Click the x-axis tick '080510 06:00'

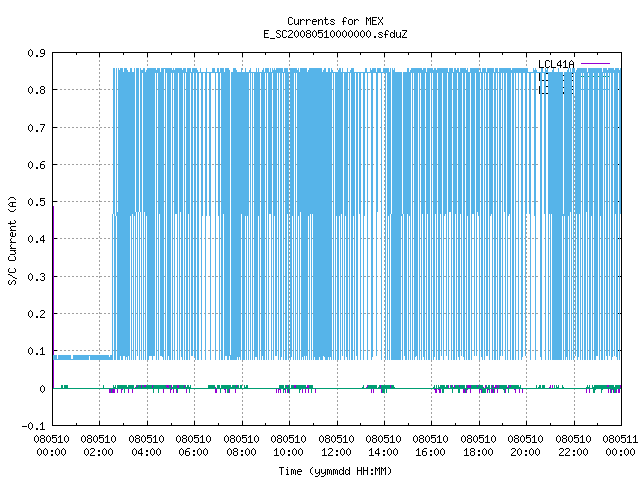pos(193,446)
